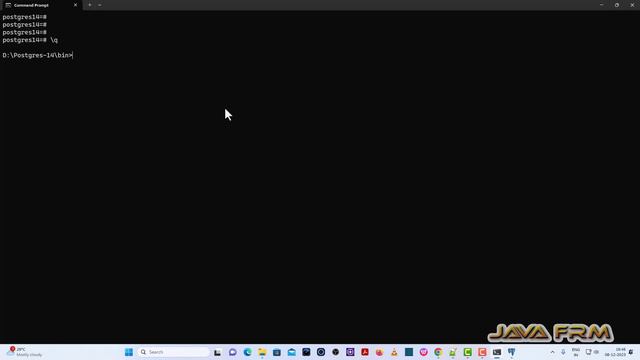This screenshot has height=360, width=640.
Task: Open the Chat app in taskbar
Action: click(233, 352)
